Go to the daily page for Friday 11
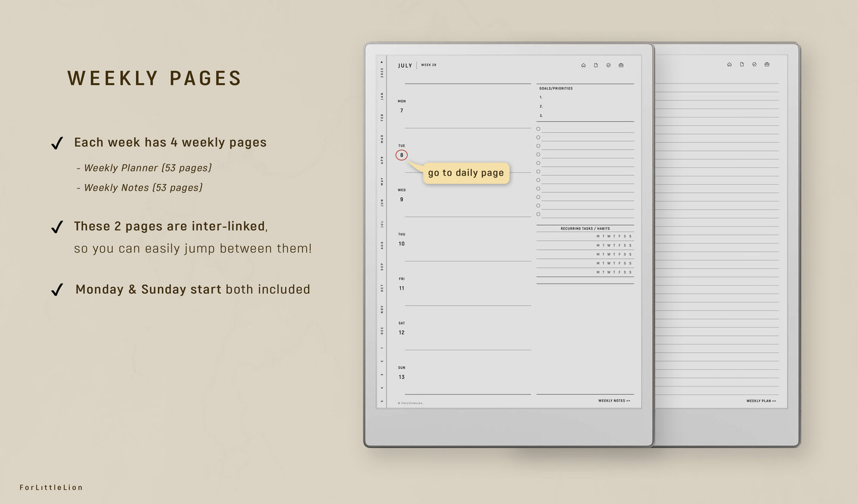Image resolution: width=858 pixels, height=504 pixels. tap(401, 289)
